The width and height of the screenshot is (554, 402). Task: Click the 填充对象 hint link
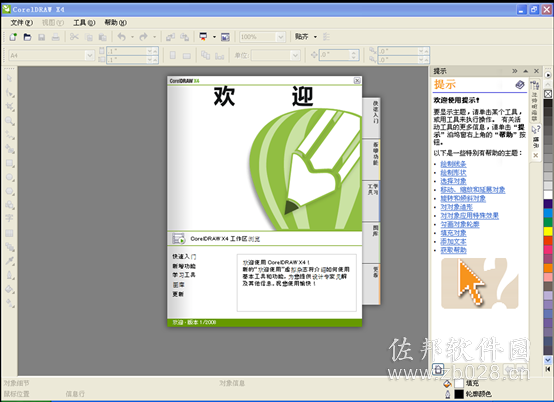[x=453, y=233]
